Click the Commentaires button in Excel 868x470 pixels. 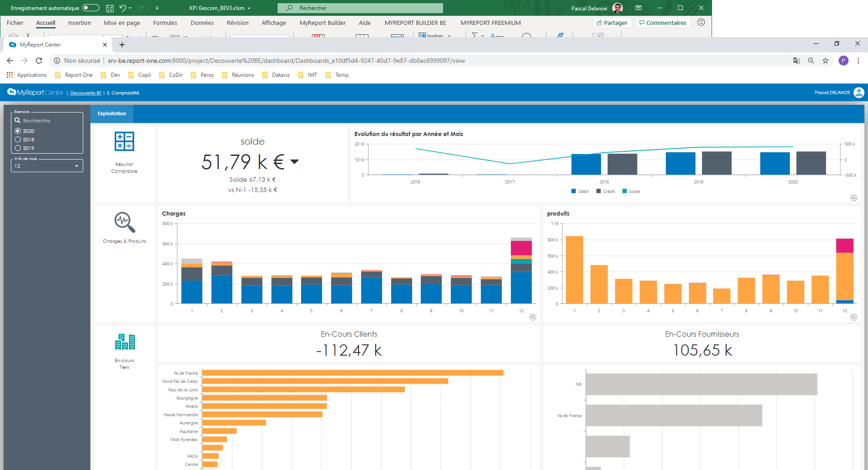click(x=663, y=23)
